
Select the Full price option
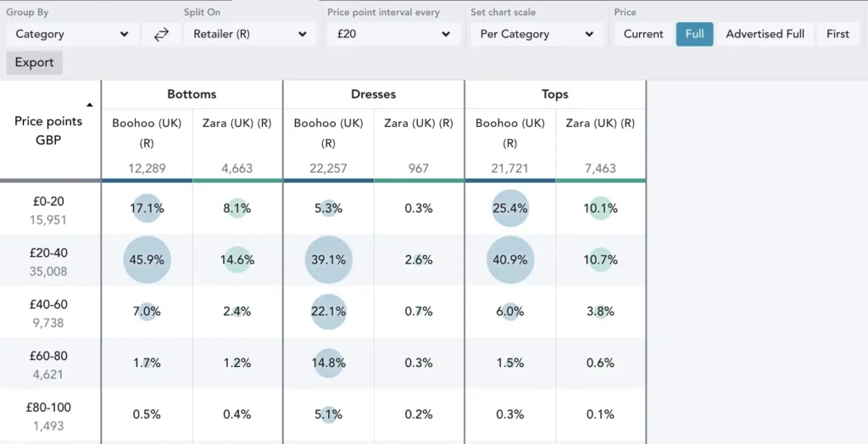tap(694, 34)
